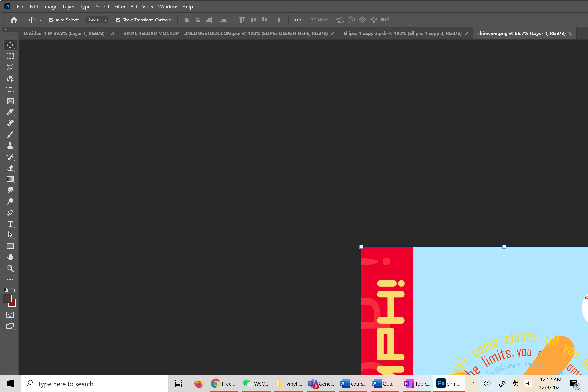Select the Eyedropper tool
The width and height of the screenshot is (588, 392).
click(x=10, y=112)
